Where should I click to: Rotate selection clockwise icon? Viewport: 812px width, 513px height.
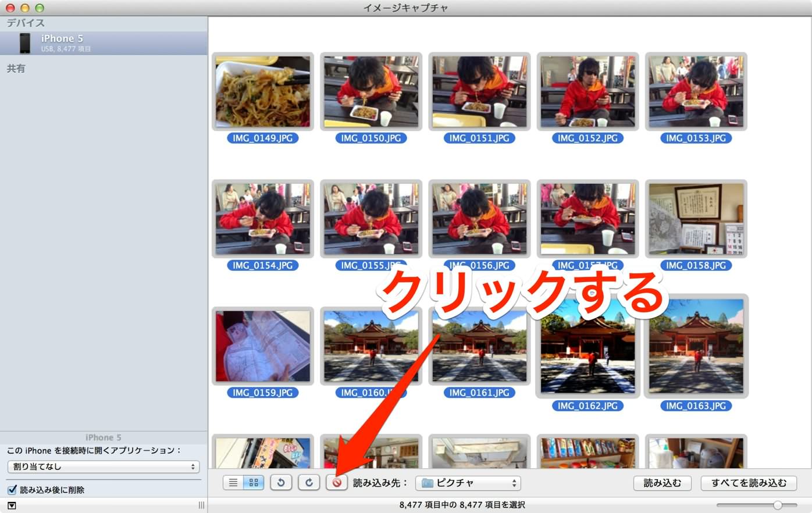[x=309, y=483]
